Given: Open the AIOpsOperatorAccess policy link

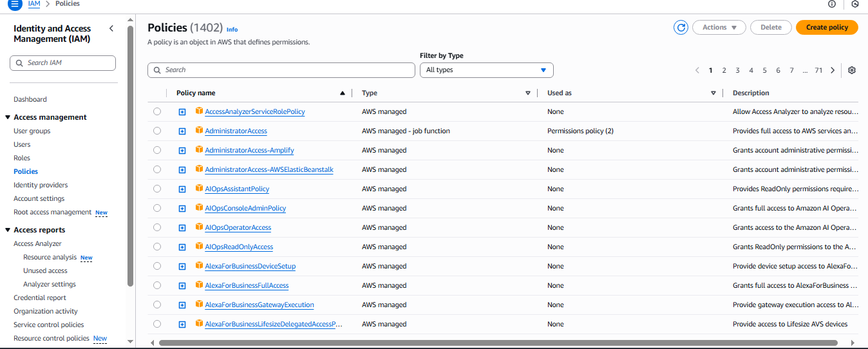Looking at the screenshot, I should pos(238,227).
